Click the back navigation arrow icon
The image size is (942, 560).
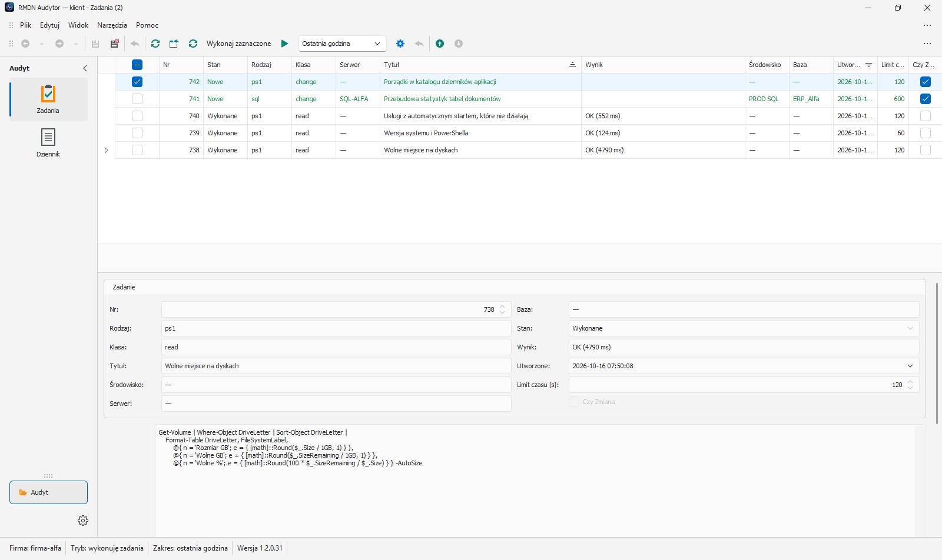point(25,44)
